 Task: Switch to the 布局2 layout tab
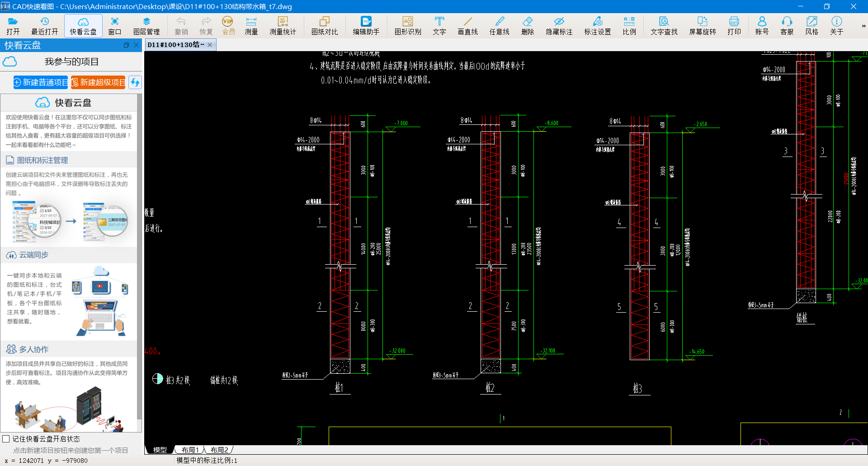(219, 450)
